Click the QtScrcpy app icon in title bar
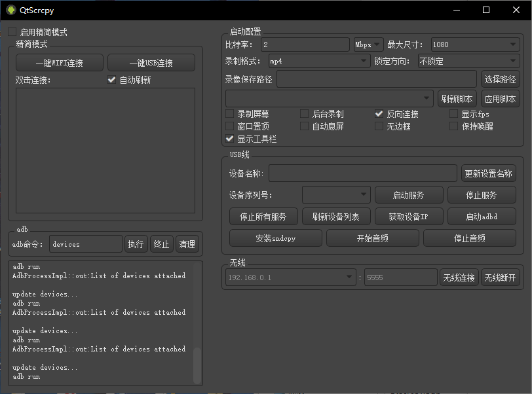Viewport: 532px width, 394px height. pos(12,10)
